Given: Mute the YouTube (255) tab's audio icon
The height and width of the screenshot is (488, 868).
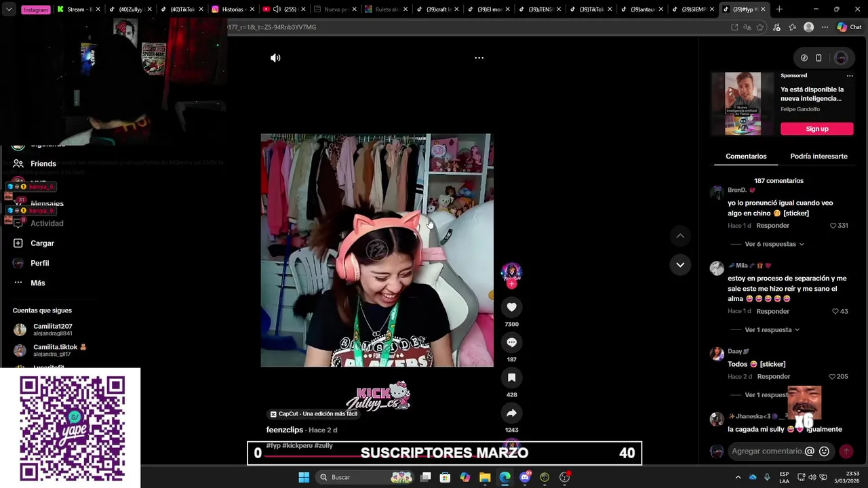Looking at the screenshot, I should pos(277,9).
